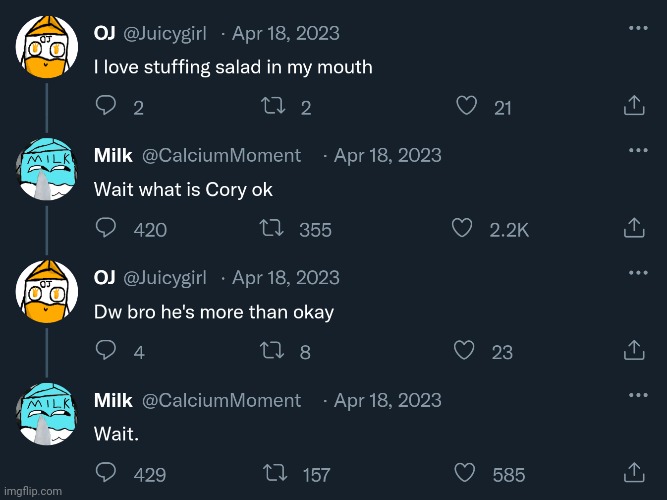This screenshot has width=667, height=500.
Task: Share the 'Wait what is Cory ok' tweet
Action: click(x=633, y=229)
